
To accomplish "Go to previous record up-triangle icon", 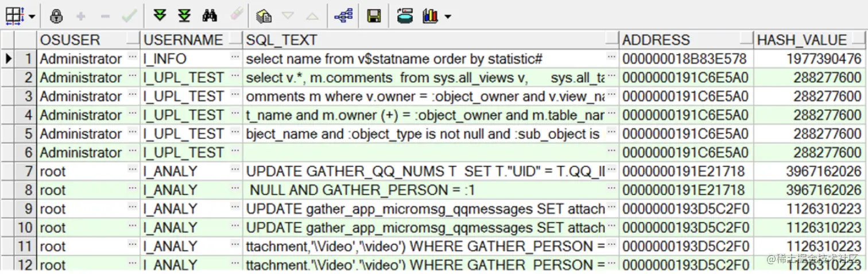I will tap(312, 16).
